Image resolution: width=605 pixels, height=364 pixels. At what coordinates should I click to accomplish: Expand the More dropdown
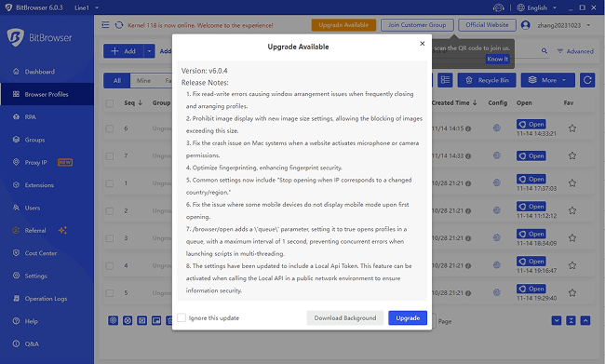click(x=548, y=80)
